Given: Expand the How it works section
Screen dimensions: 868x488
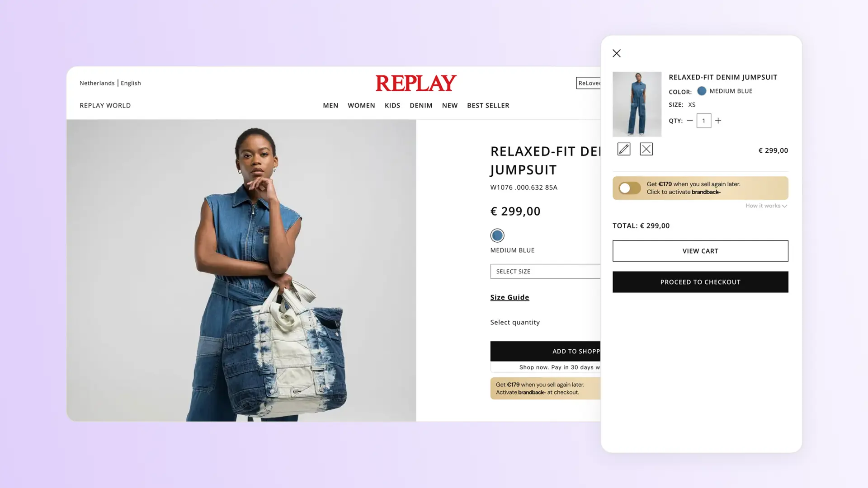Looking at the screenshot, I should pyautogui.click(x=766, y=206).
